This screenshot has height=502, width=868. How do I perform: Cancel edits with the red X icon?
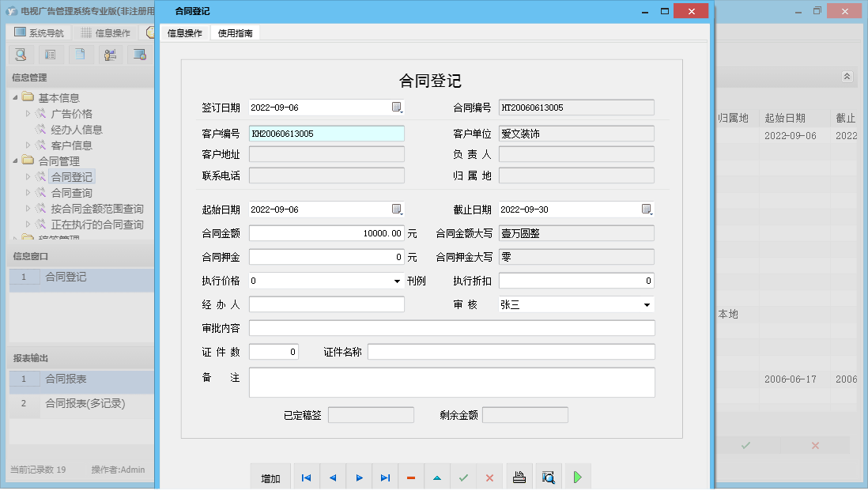coord(489,477)
